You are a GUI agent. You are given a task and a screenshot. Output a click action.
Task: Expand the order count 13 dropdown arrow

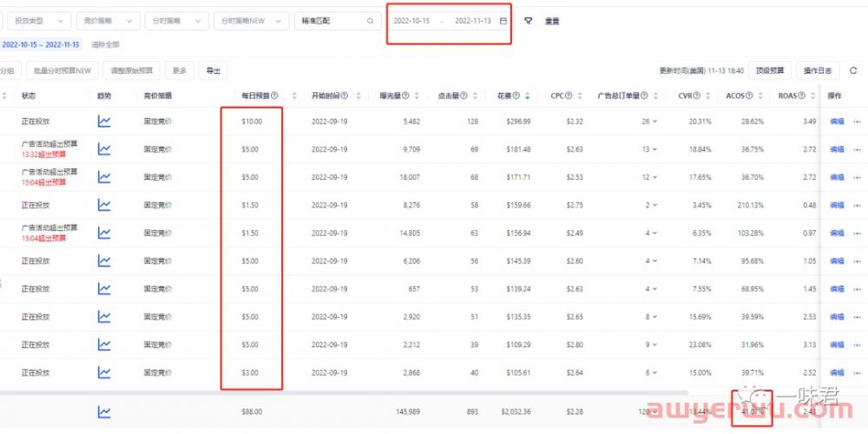coord(654,149)
